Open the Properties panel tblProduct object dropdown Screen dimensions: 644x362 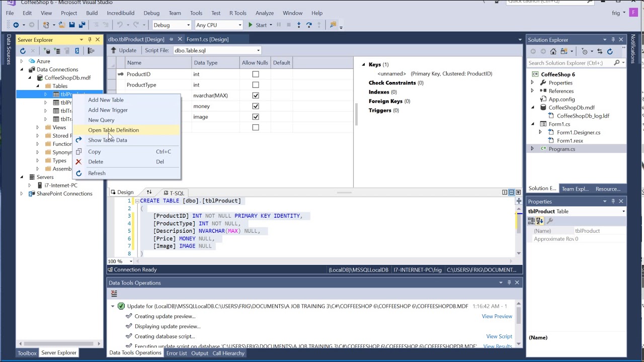(x=623, y=212)
